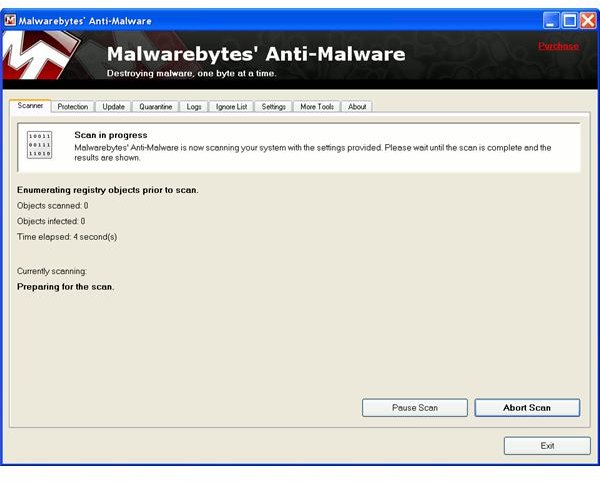Open the Quarantine tab
The image size is (600, 482).
pyautogui.click(x=155, y=107)
